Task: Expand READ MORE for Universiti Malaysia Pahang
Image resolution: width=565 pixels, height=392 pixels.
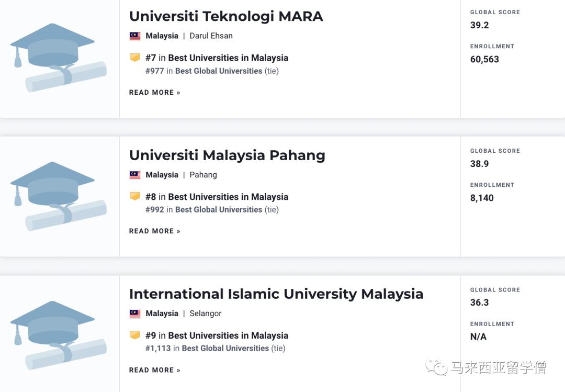Action: click(x=154, y=231)
